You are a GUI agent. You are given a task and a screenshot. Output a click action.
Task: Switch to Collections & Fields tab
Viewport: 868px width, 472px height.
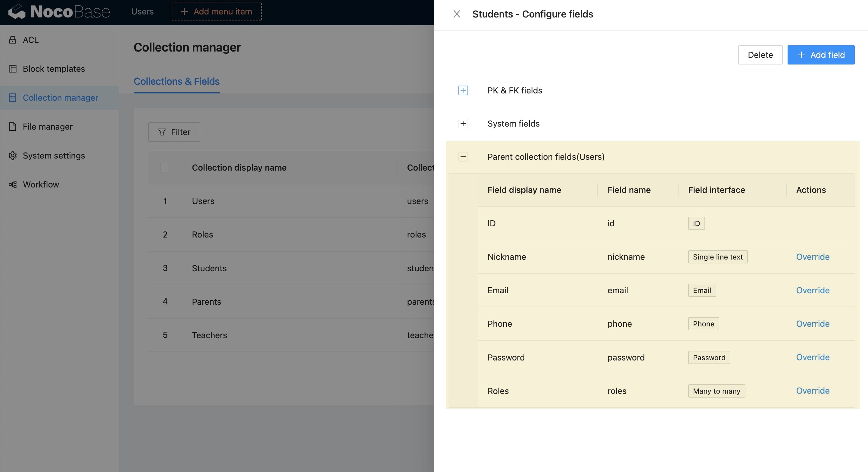pyautogui.click(x=176, y=81)
